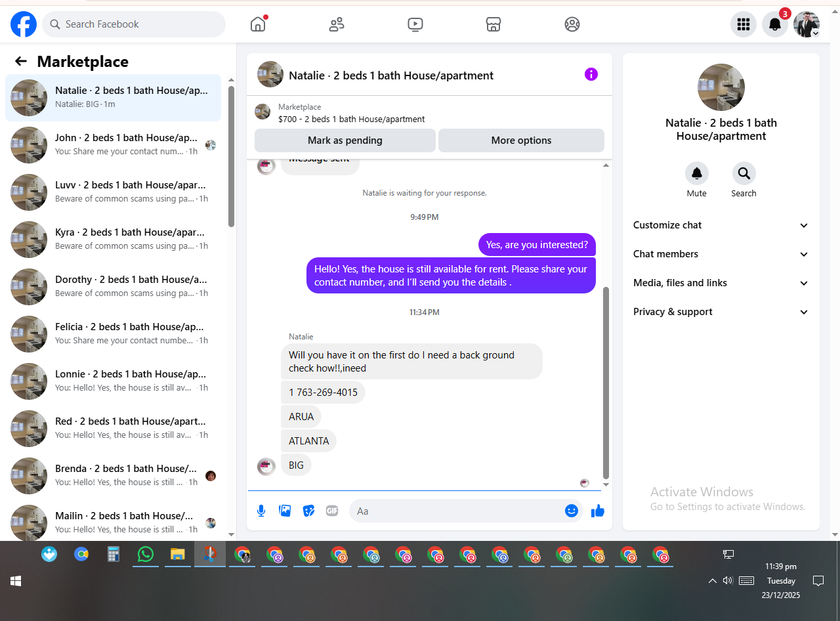Choose a sticker icon

[308, 511]
